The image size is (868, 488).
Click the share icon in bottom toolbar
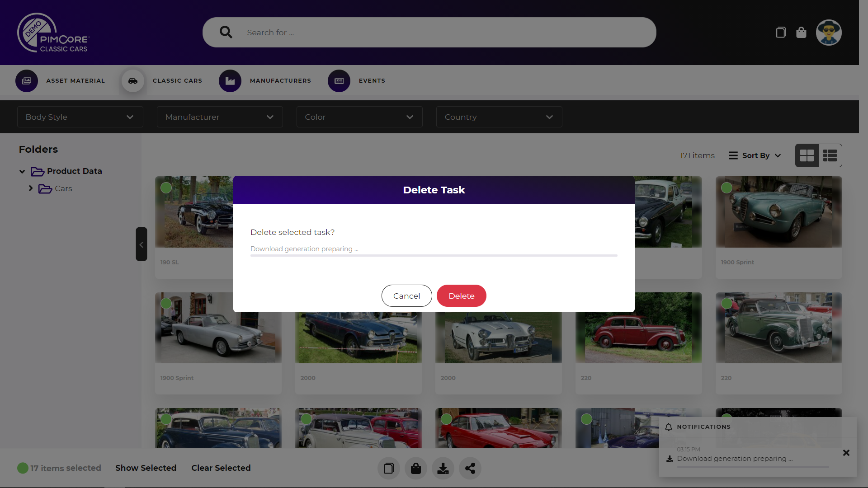[x=470, y=468]
